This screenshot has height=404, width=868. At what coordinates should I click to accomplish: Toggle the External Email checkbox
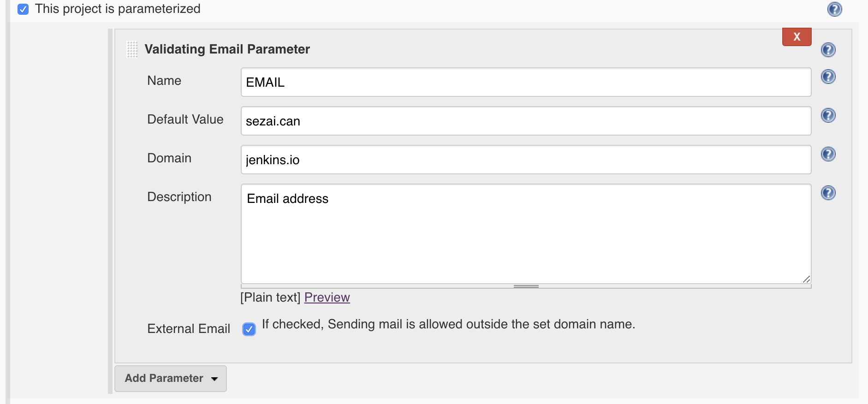249,329
